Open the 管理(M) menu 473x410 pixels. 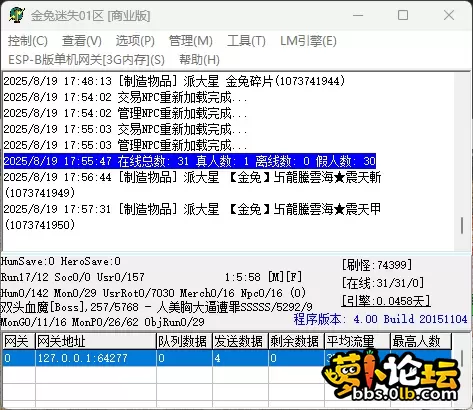(x=191, y=41)
